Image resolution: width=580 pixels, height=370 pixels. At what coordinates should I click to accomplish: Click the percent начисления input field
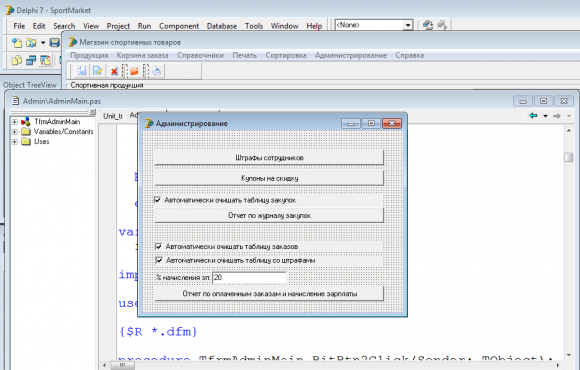(x=249, y=277)
